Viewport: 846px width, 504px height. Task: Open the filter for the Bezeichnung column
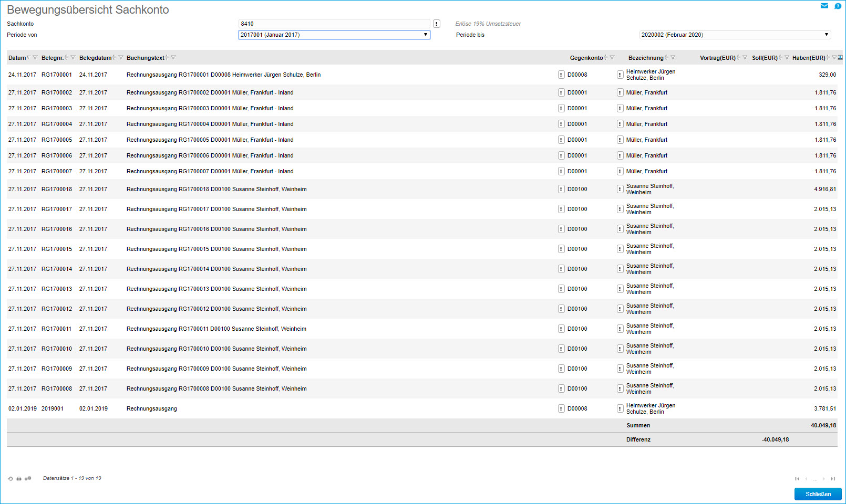pyautogui.click(x=673, y=58)
